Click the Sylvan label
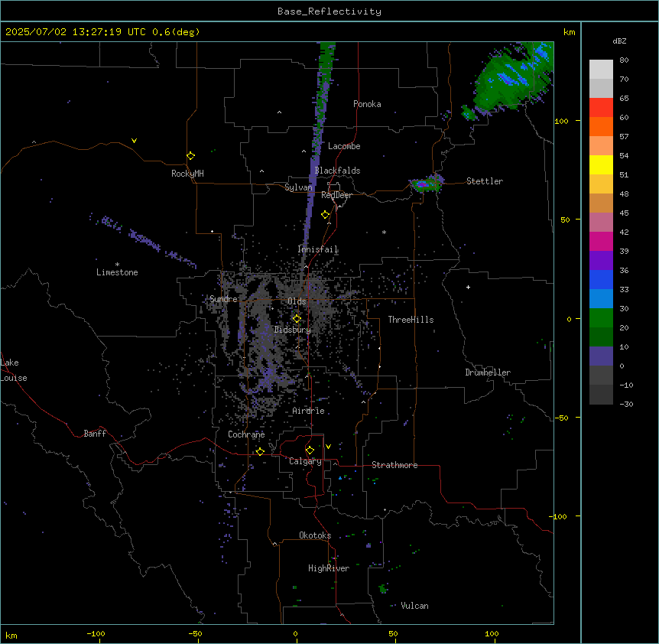Screen dimensions: 659x644 298,187
